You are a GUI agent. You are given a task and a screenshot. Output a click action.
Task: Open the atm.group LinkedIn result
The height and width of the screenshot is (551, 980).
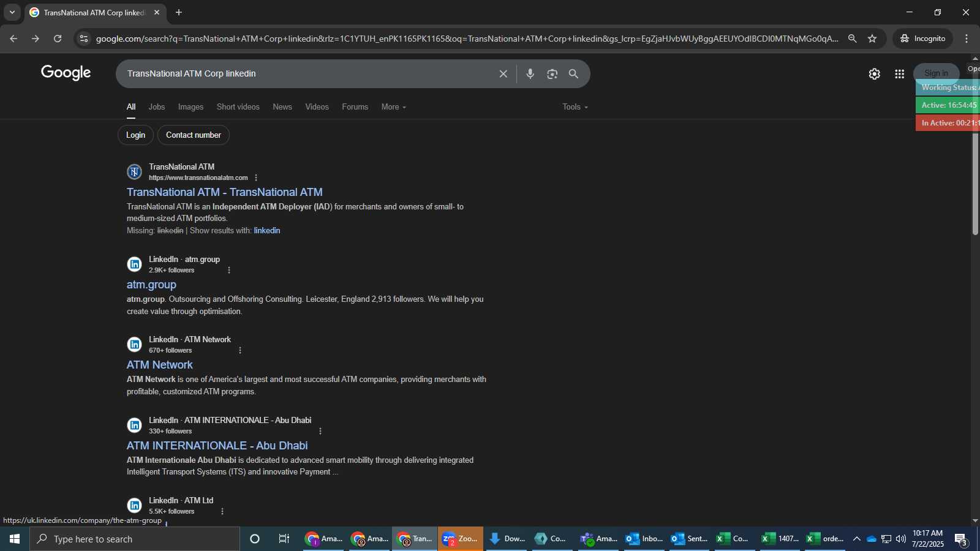coord(151,284)
